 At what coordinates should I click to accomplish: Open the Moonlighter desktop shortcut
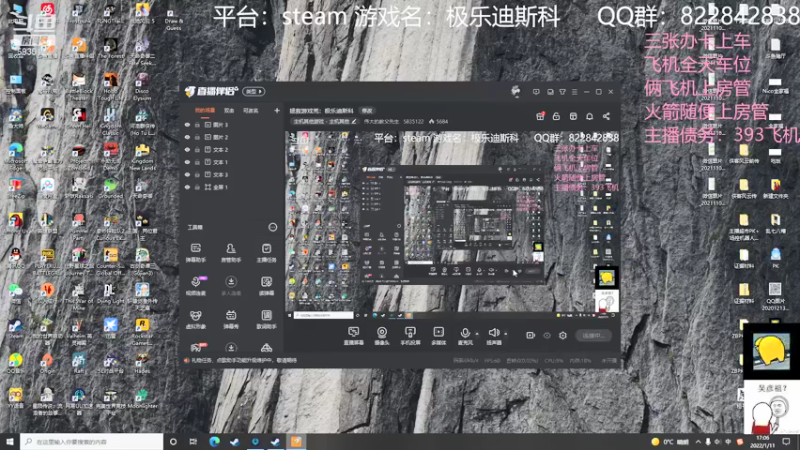(x=142, y=399)
